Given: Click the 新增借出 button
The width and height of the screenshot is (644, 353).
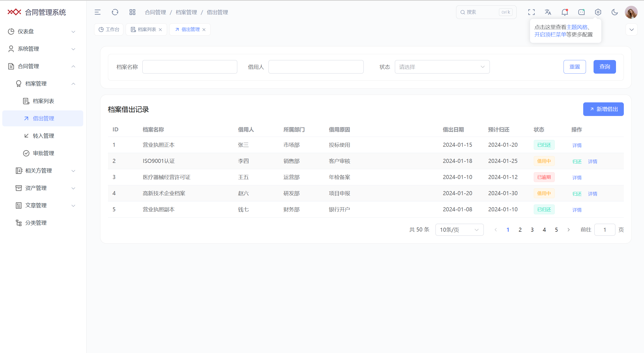Looking at the screenshot, I should 603,109.
